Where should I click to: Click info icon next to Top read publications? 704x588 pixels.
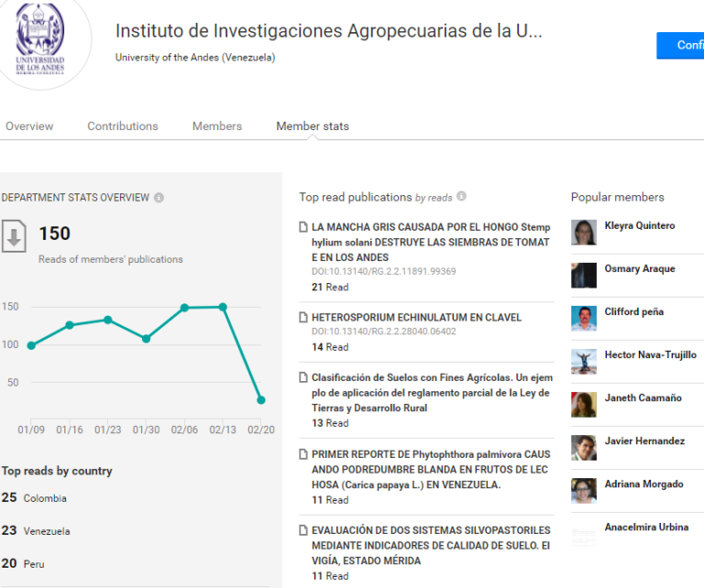(462, 196)
